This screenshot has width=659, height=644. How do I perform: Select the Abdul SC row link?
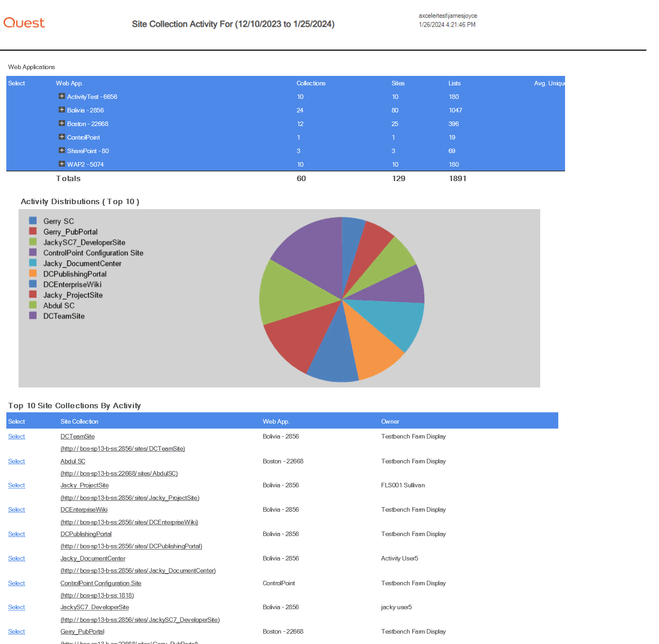[16, 461]
